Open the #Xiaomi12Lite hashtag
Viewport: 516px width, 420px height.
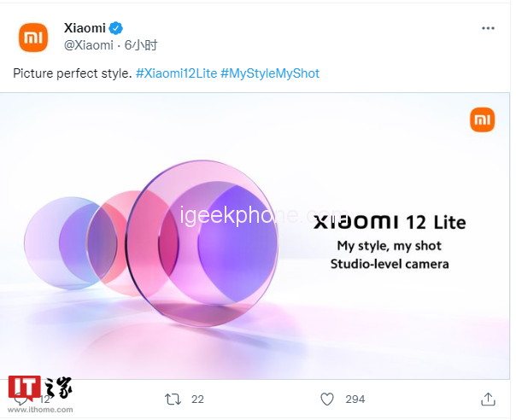point(176,73)
